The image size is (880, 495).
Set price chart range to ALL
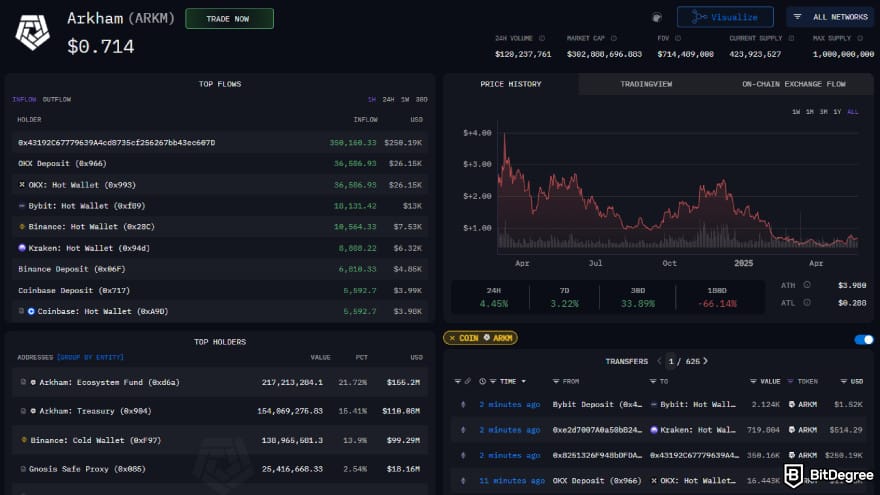coord(852,112)
